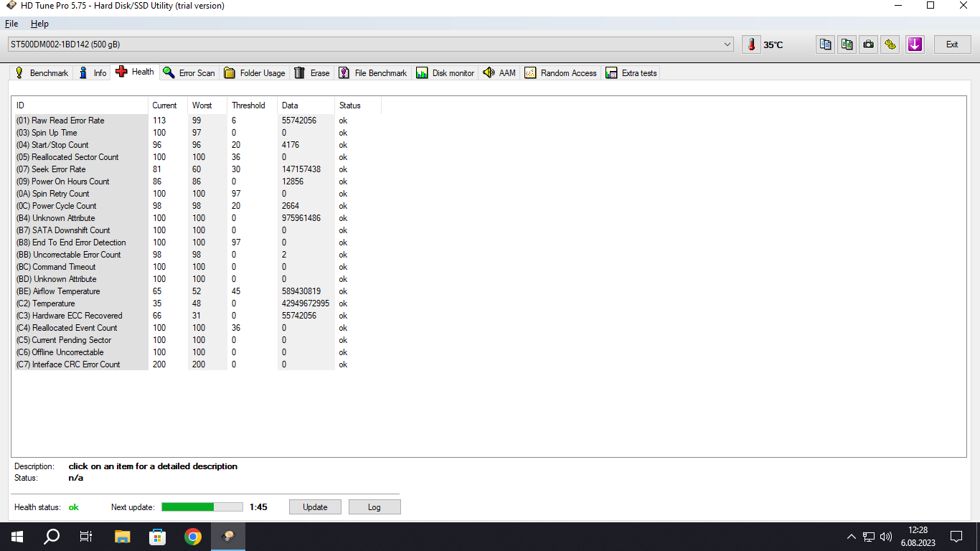
Task: Open the AAM tab
Action: point(500,73)
